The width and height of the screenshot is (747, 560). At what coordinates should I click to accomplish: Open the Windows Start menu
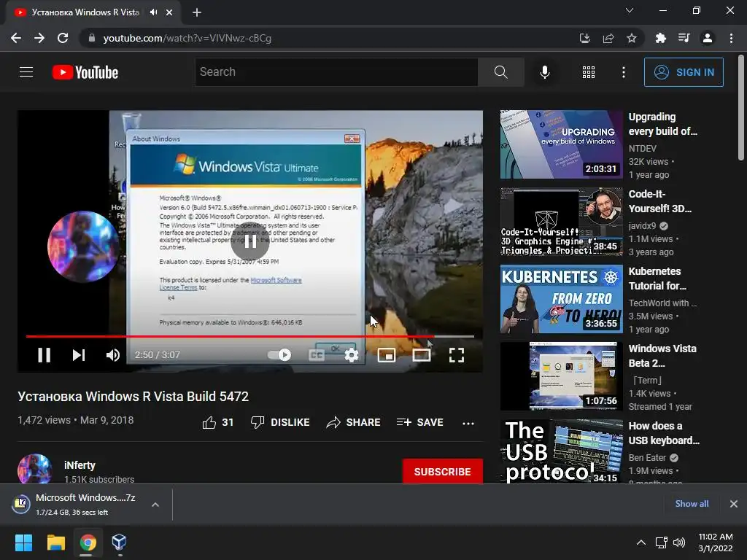23,542
